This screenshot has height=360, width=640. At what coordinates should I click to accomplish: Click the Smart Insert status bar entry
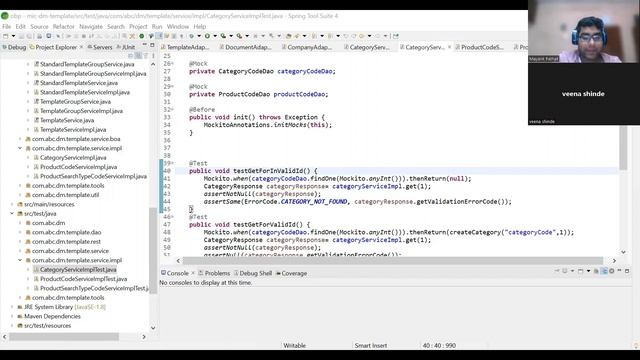(x=371, y=345)
